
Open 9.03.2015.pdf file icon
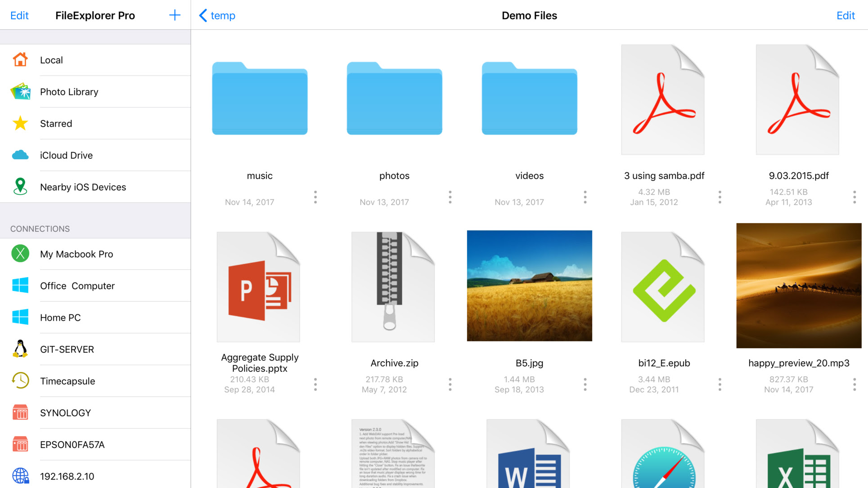797,99
